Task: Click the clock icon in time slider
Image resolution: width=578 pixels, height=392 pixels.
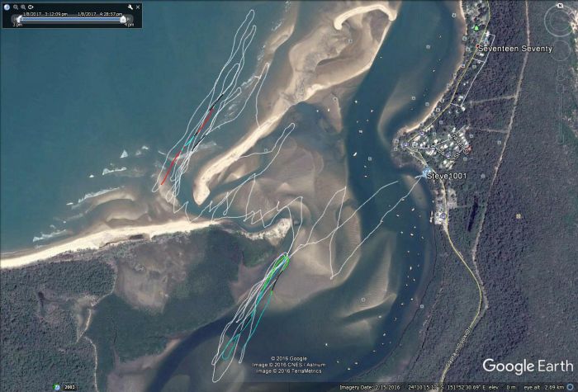Action: click(7, 7)
